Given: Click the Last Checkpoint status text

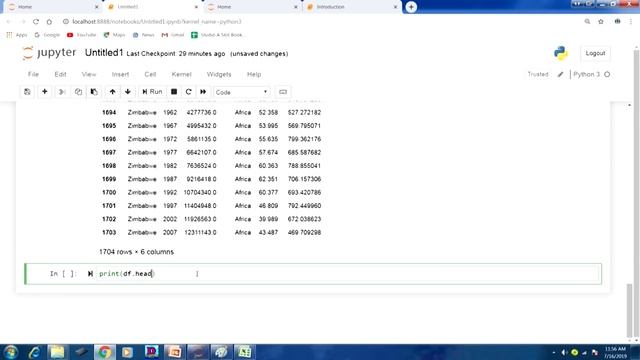Looking at the screenshot, I should (176, 54).
